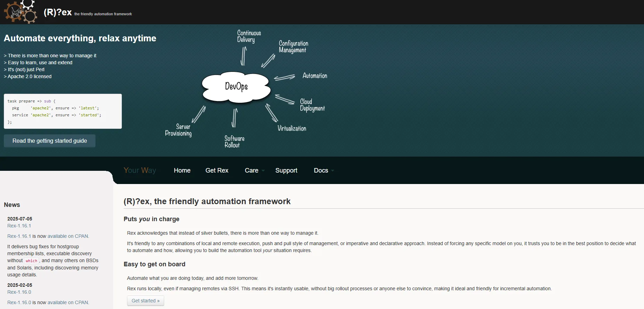Click the Rex gears logo icon
Viewport: 644px width, 309px height.
click(x=20, y=11)
